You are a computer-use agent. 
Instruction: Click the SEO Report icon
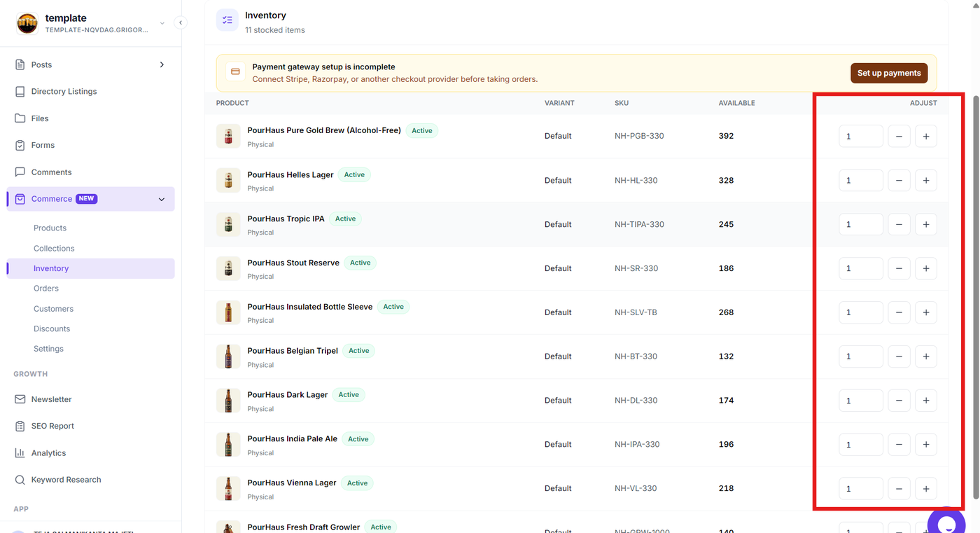[x=20, y=426]
